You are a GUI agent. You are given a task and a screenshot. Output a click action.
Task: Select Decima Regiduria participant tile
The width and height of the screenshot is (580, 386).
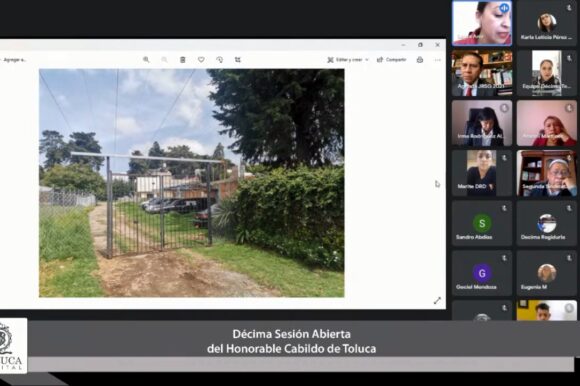tap(547, 223)
